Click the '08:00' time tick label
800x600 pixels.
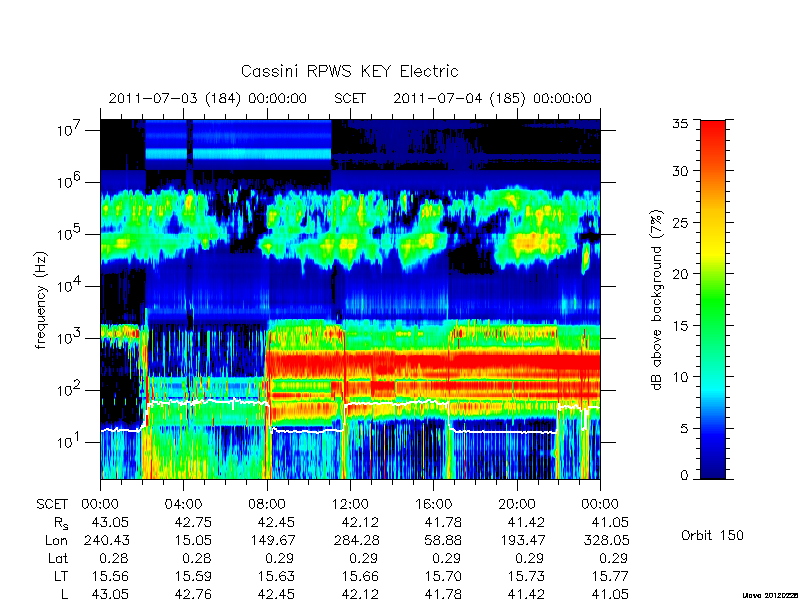click(x=267, y=505)
